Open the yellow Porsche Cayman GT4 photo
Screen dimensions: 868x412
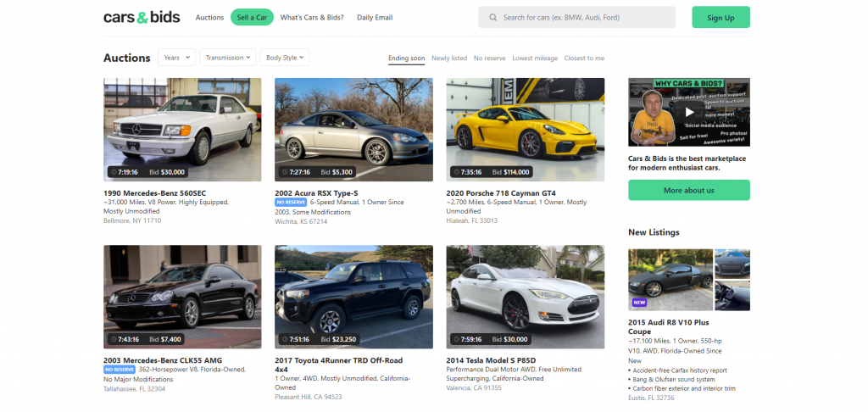pos(526,130)
